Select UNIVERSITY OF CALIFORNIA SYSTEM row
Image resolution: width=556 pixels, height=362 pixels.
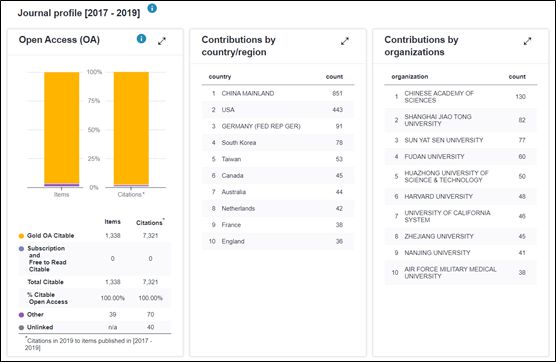pyautogui.click(x=461, y=216)
